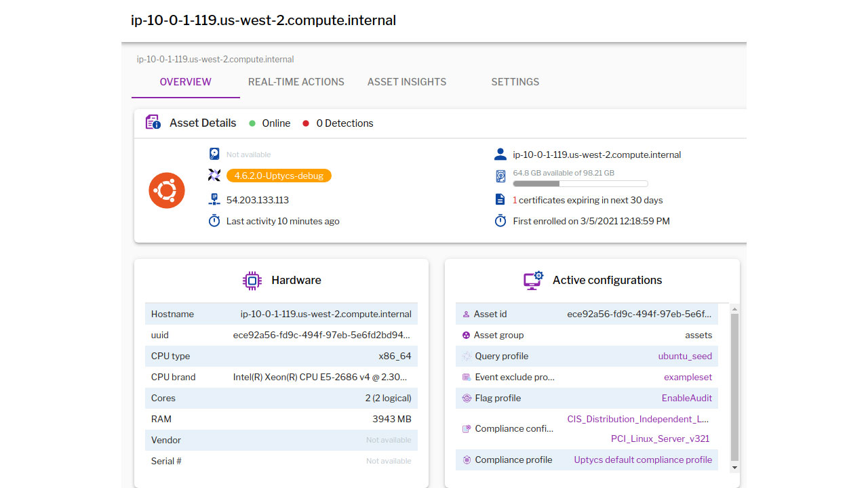
Task: Click the 4.6.2.0-Uptycs-debug version badge
Action: pos(279,176)
